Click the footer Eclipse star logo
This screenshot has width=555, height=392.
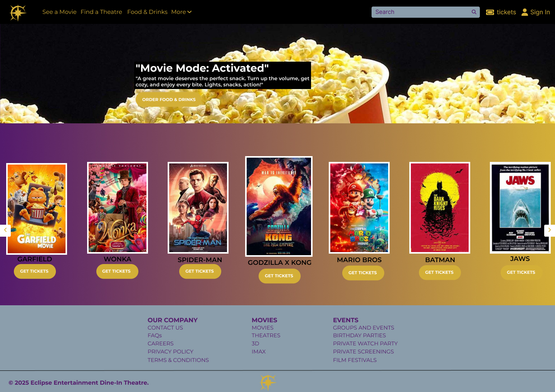[x=268, y=382]
